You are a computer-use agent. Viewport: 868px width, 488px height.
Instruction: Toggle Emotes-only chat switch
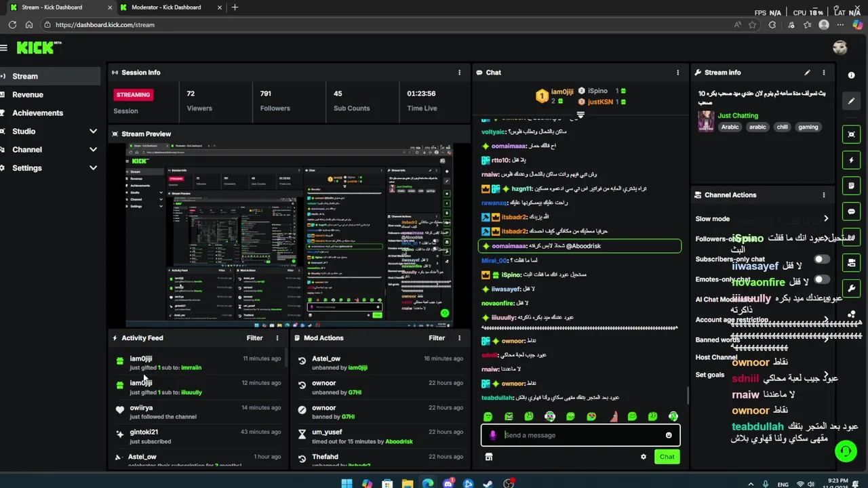coord(822,279)
